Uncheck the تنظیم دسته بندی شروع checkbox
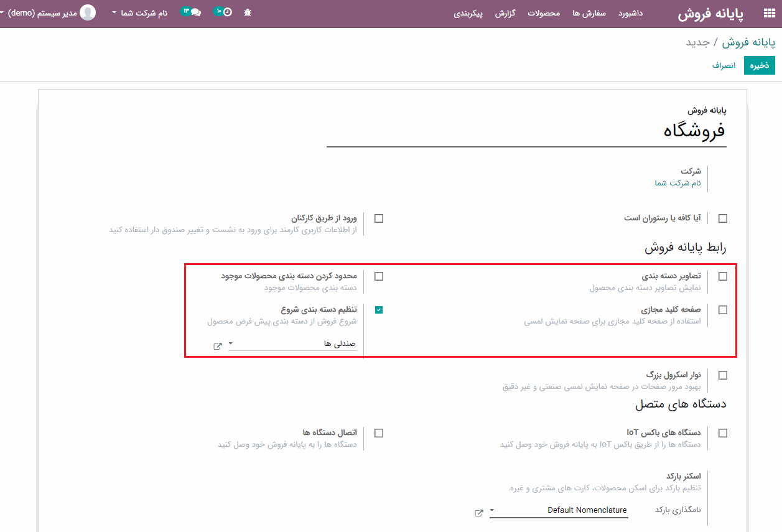 [379, 310]
